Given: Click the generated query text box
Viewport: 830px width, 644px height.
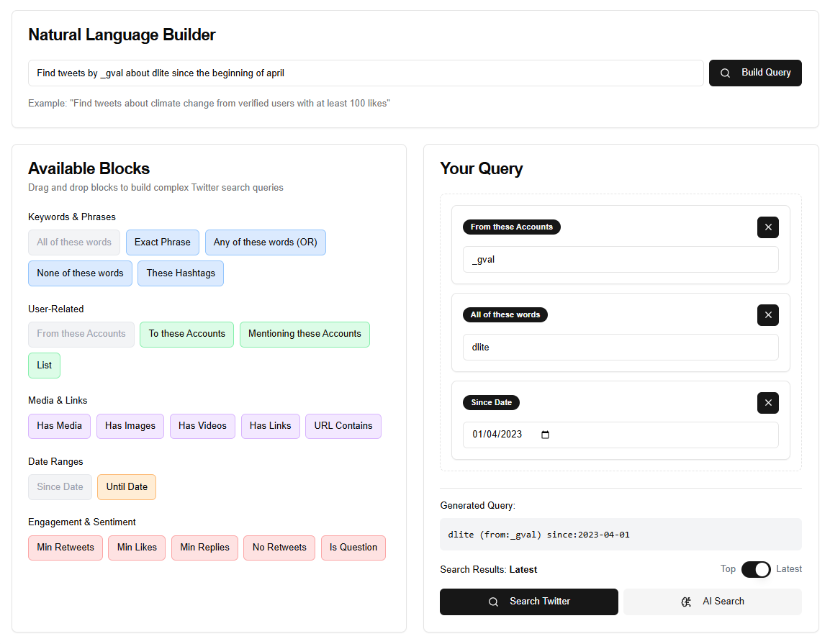Looking at the screenshot, I should [x=621, y=535].
